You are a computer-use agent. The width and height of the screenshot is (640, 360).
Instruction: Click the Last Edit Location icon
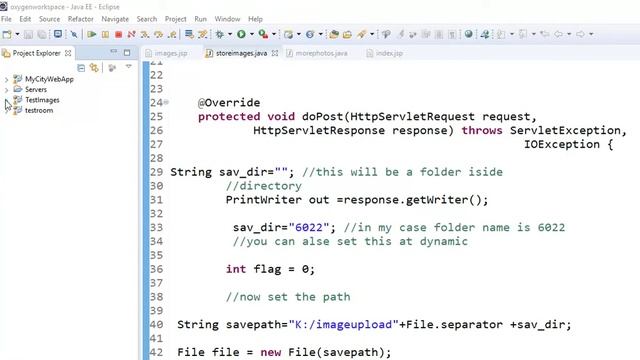(x=544, y=34)
